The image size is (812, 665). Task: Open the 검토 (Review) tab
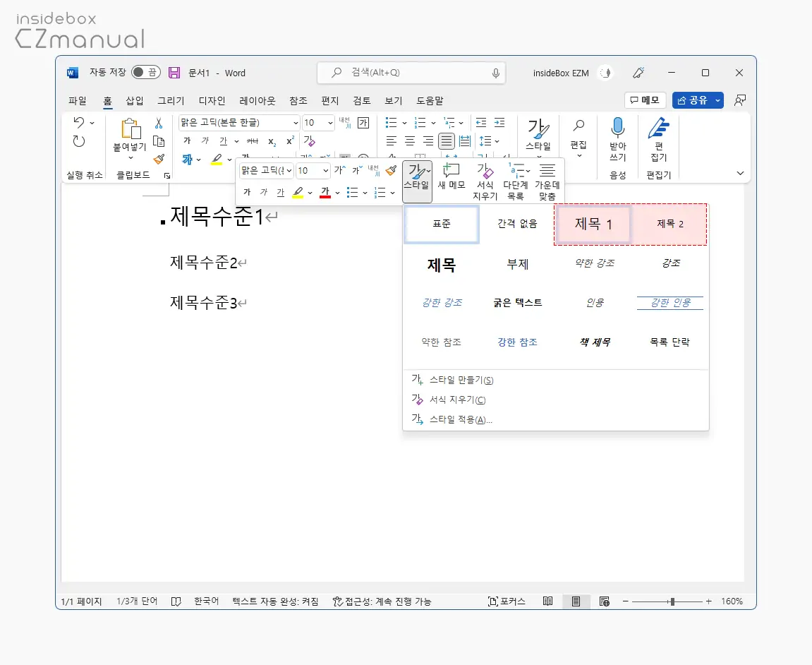[x=361, y=100]
